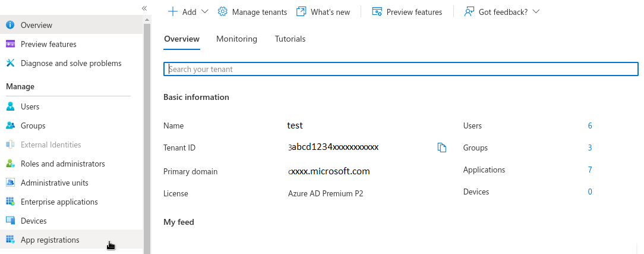Click the Enterprise applications icon
644x254 pixels.
[10, 202]
